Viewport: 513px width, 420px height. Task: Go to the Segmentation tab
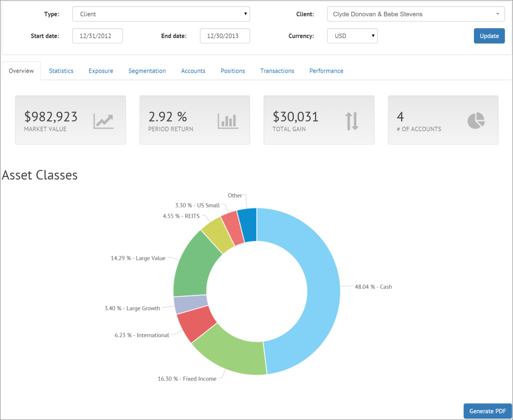click(x=147, y=71)
